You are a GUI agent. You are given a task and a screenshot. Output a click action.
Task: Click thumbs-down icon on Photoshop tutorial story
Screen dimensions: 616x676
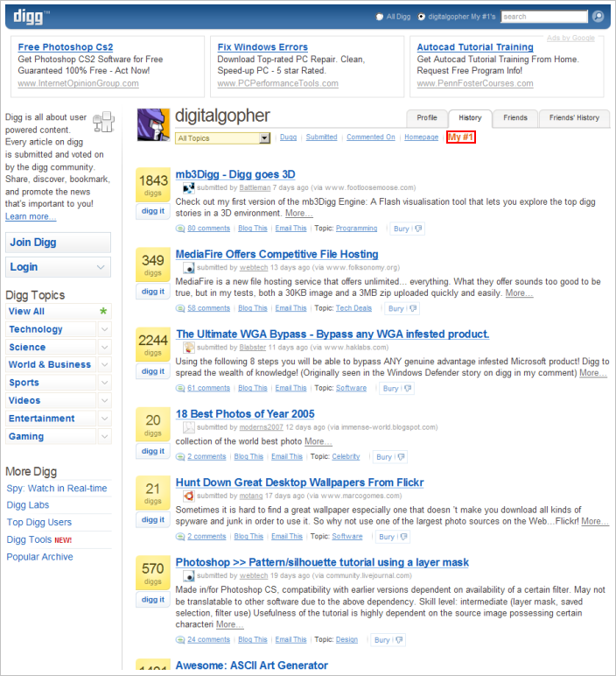(x=399, y=640)
